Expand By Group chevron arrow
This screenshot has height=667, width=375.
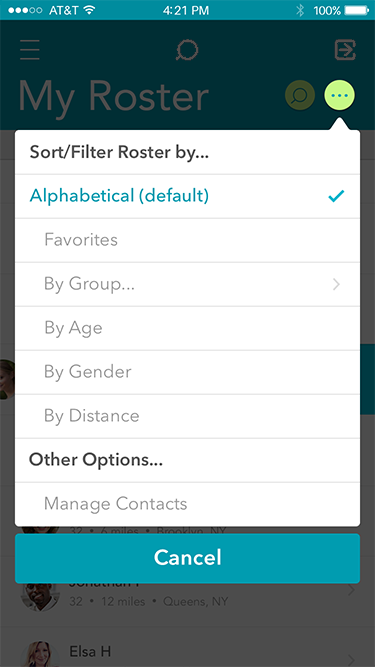pos(336,284)
